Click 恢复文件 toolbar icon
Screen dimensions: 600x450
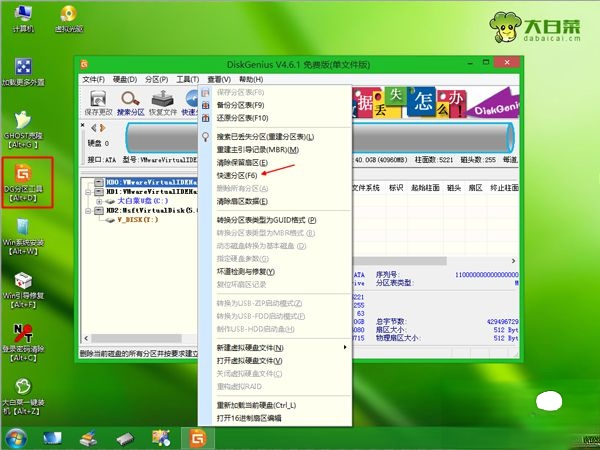click(163, 103)
